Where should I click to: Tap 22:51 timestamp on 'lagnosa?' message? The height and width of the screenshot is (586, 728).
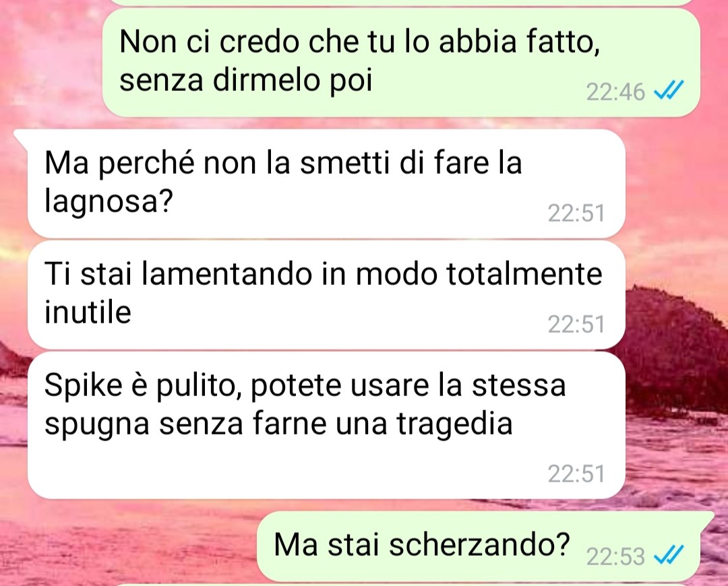pyautogui.click(x=576, y=214)
